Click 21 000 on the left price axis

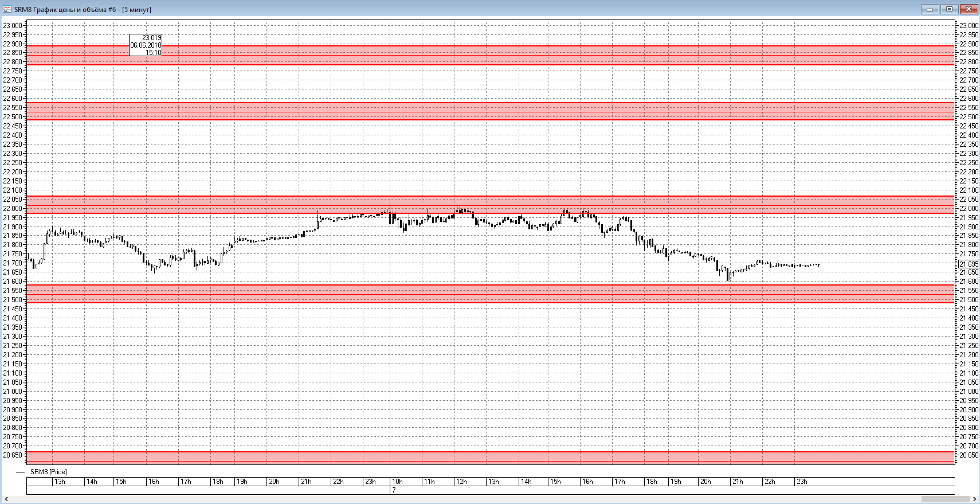tap(13, 392)
